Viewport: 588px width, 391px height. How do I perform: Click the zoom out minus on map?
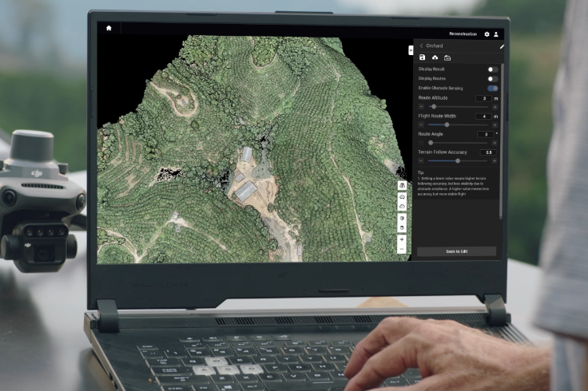[x=402, y=250]
